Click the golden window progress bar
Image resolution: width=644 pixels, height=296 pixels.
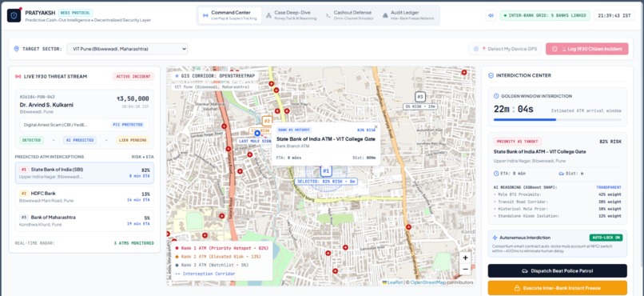point(558,120)
